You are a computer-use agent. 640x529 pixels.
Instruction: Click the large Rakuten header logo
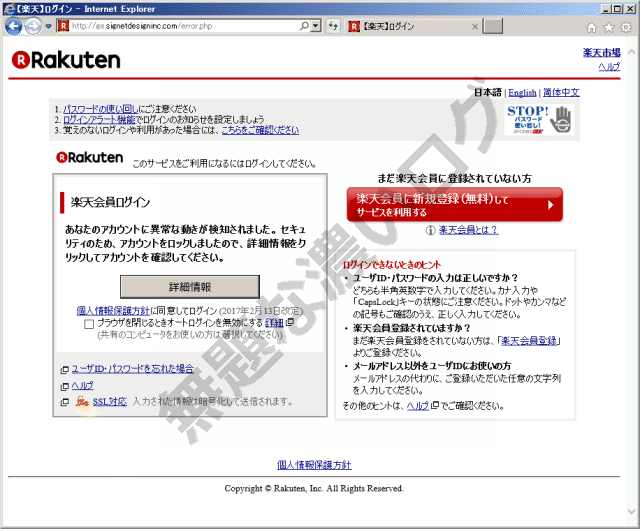pyautogui.click(x=66, y=60)
